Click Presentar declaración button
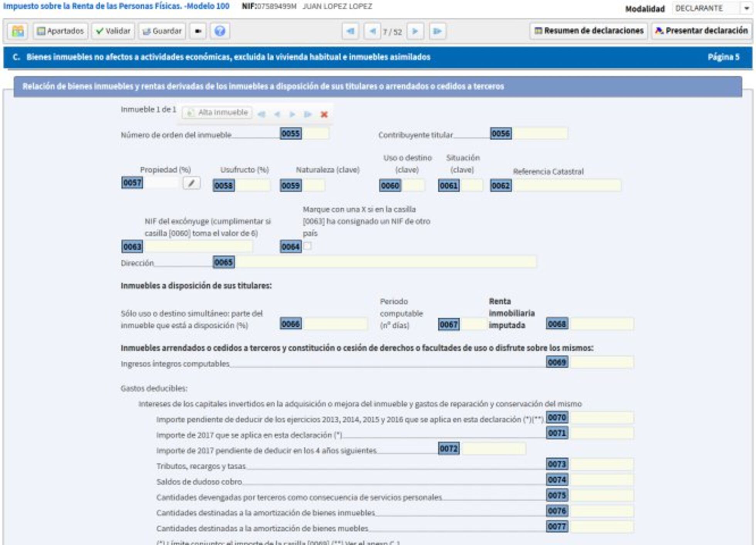 701,31
